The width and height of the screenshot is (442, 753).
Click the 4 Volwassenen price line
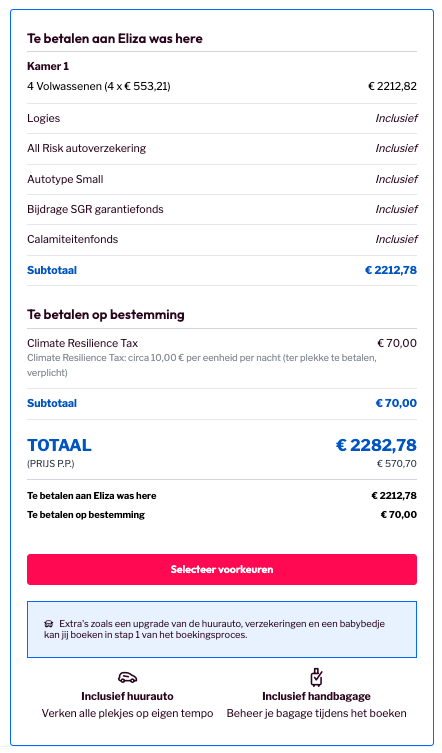(x=221, y=86)
